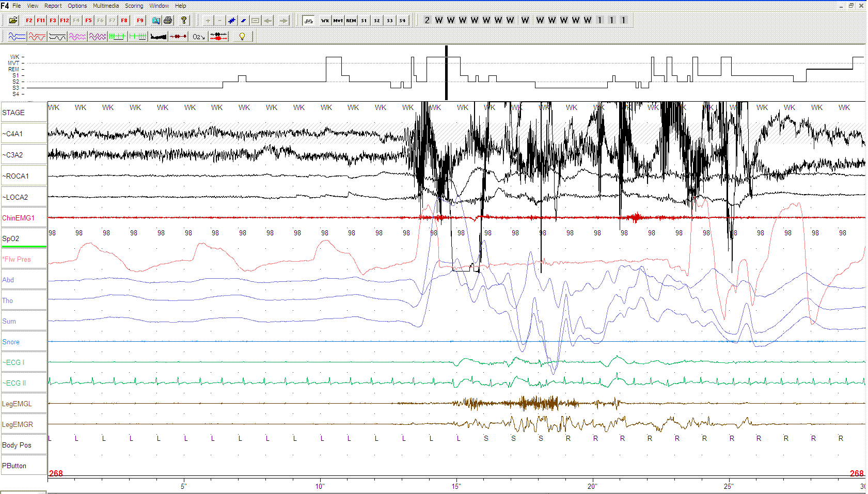Open the Report menu
Viewport: 868px width, 494px height.
(x=53, y=6)
